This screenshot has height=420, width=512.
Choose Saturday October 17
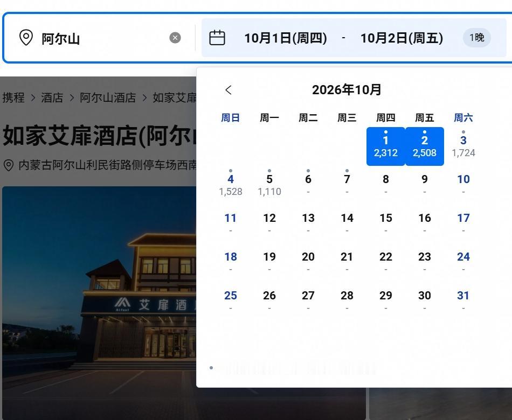[x=463, y=224]
